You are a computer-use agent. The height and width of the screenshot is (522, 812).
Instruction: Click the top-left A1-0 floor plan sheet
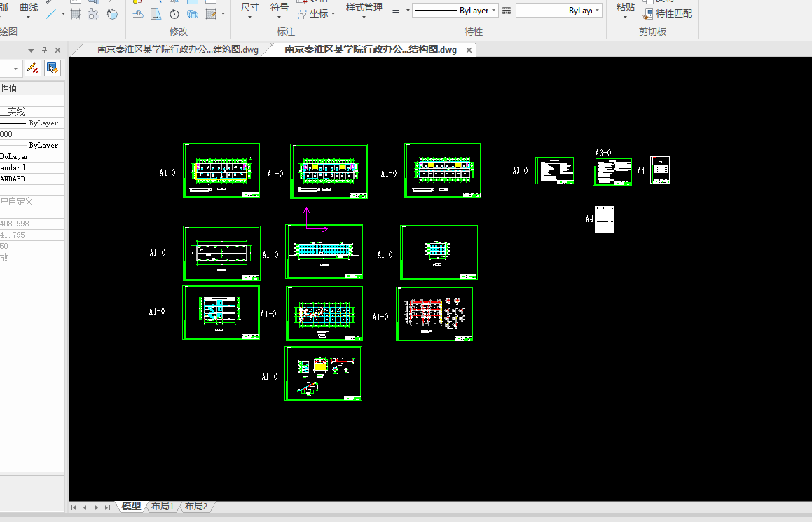coord(221,170)
